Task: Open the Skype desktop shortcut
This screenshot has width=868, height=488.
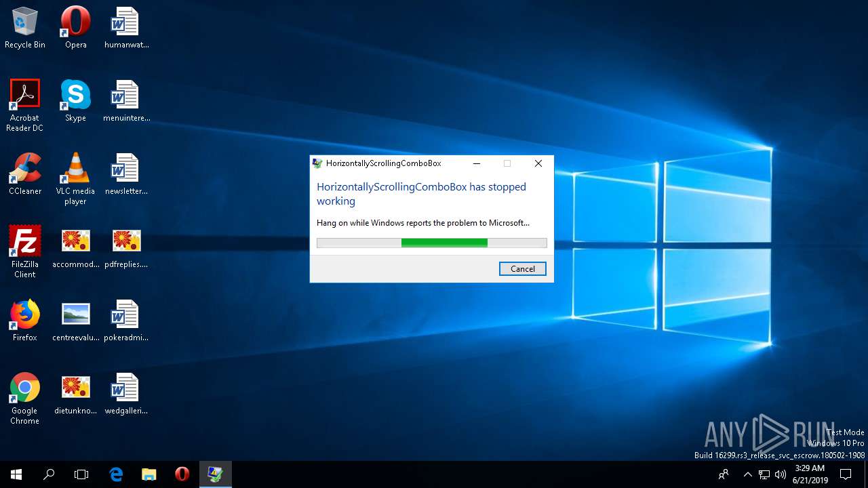Action: [75, 101]
